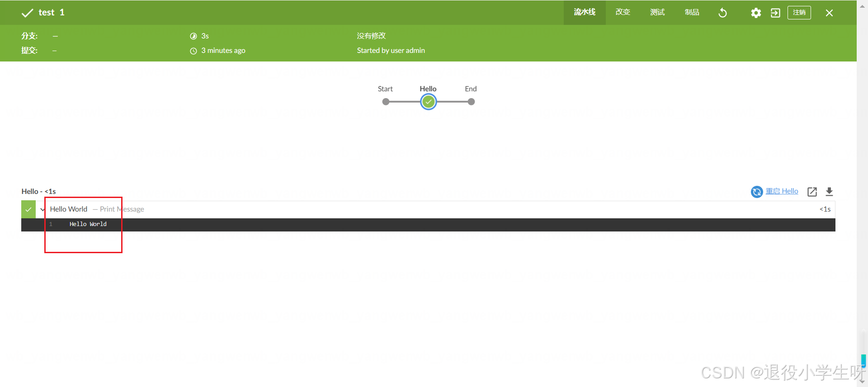Image resolution: width=868 pixels, height=387 pixels.
Task: Click the 注销 logout button
Action: point(799,13)
